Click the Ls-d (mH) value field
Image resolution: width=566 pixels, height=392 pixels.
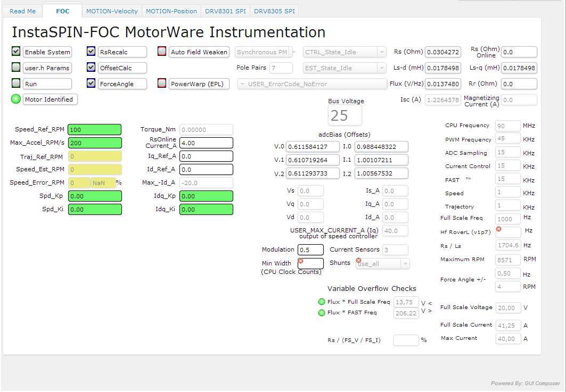443,68
